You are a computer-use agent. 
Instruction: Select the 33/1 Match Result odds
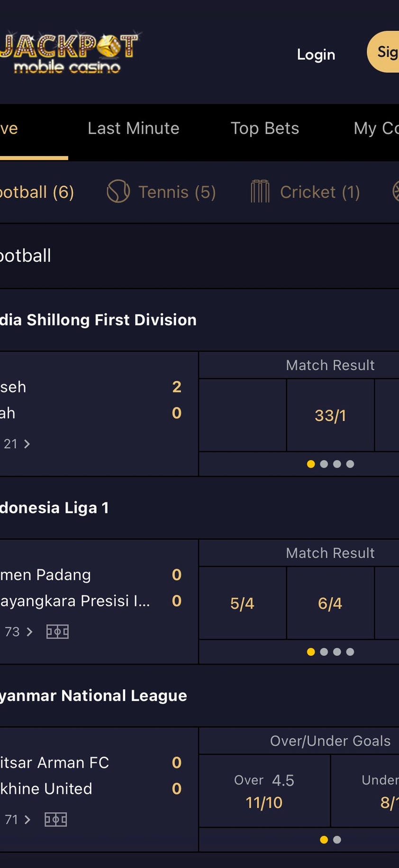pyautogui.click(x=330, y=416)
